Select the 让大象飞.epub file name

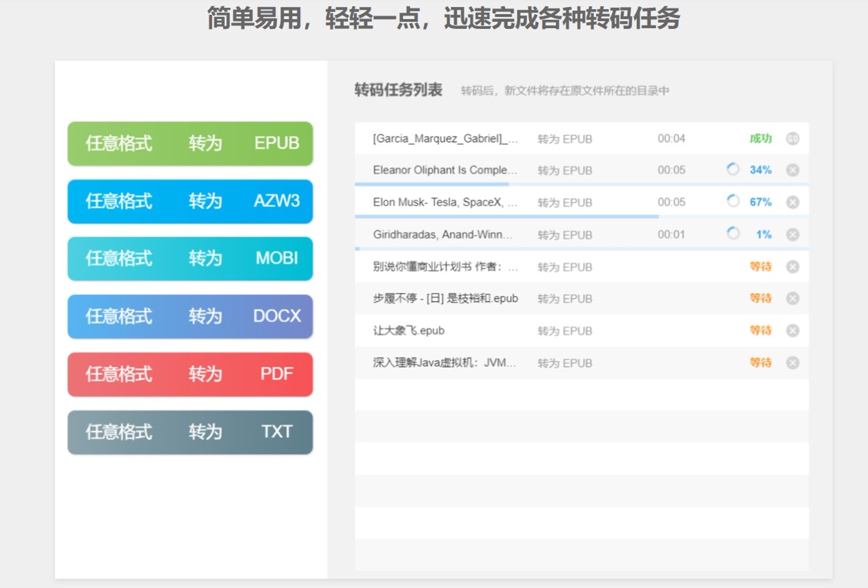[x=409, y=331]
